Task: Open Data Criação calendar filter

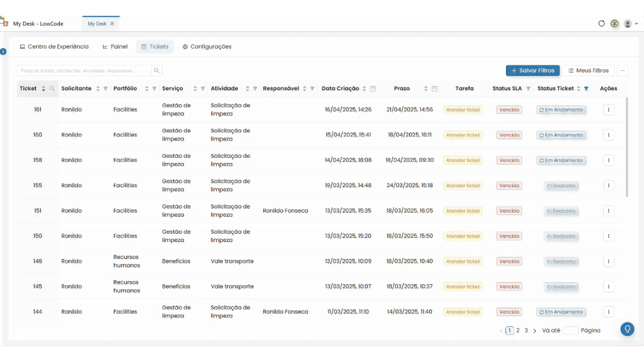Action: [373, 89]
